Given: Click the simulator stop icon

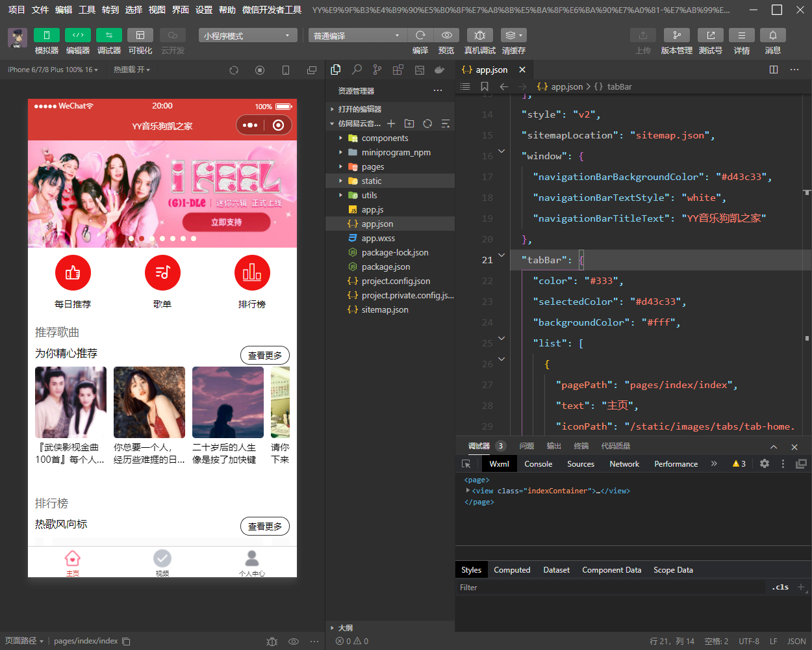Looking at the screenshot, I should pyautogui.click(x=260, y=70).
